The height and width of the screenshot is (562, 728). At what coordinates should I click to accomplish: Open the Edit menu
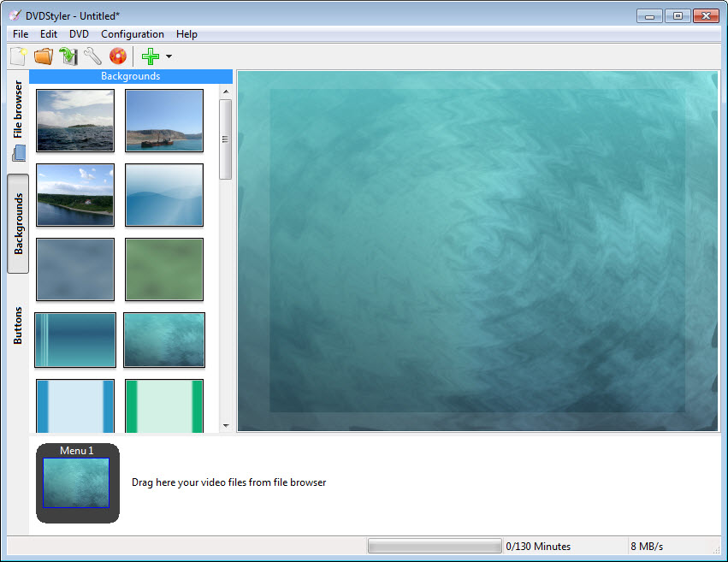pyautogui.click(x=49, y=34)
